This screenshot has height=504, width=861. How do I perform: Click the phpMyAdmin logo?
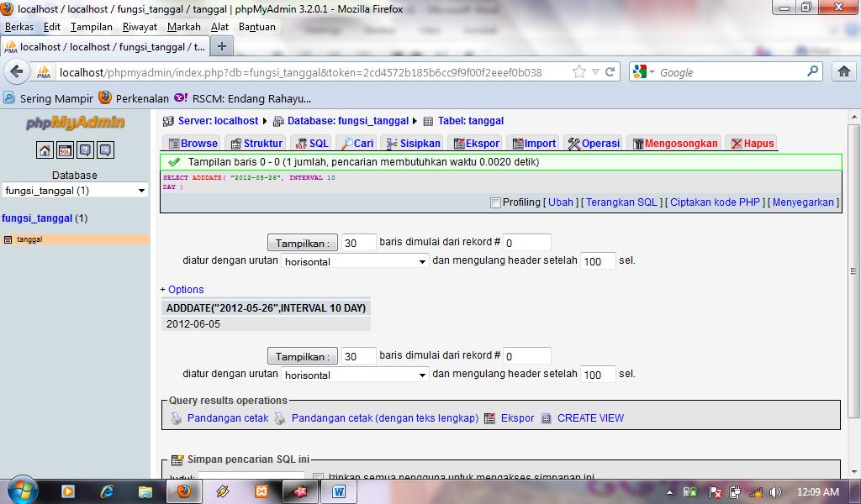75,123
